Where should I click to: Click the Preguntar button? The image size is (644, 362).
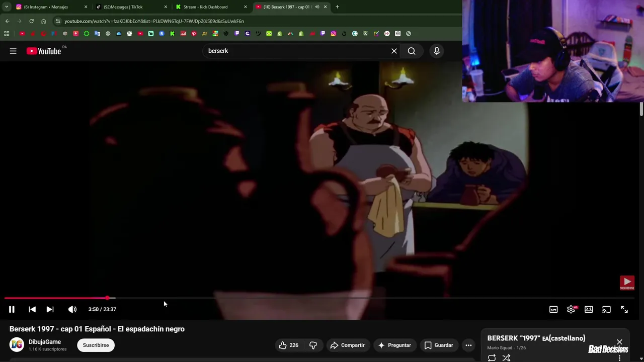click(x=394, y=345)
